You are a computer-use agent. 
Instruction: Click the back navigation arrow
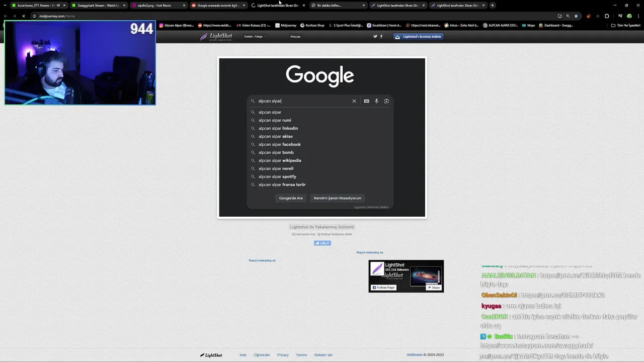click(x=6, y=16)
